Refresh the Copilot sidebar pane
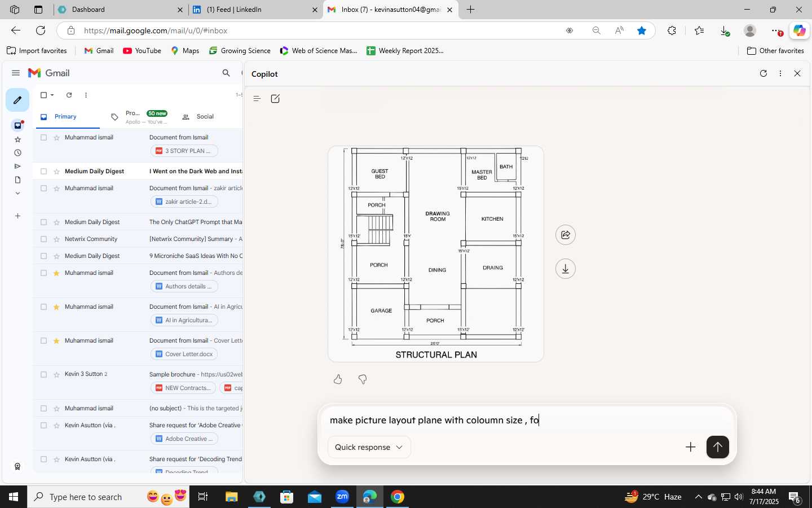 tap(764, 73)
